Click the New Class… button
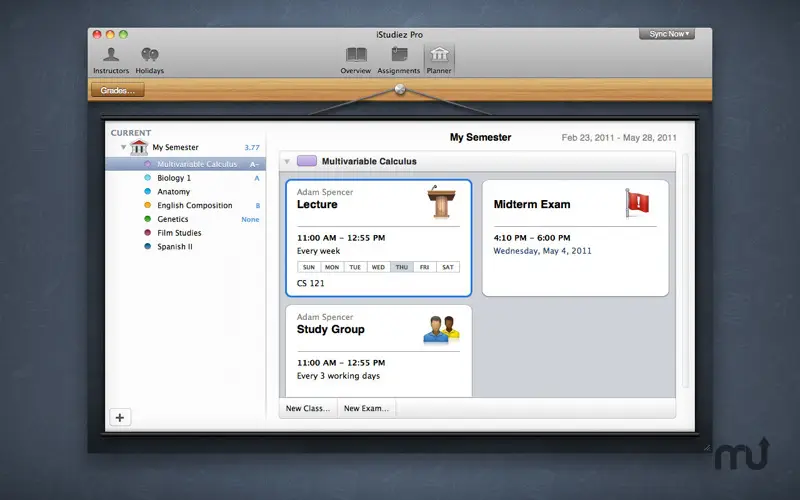Screen dimensions: 800x500 coord(308,408)
